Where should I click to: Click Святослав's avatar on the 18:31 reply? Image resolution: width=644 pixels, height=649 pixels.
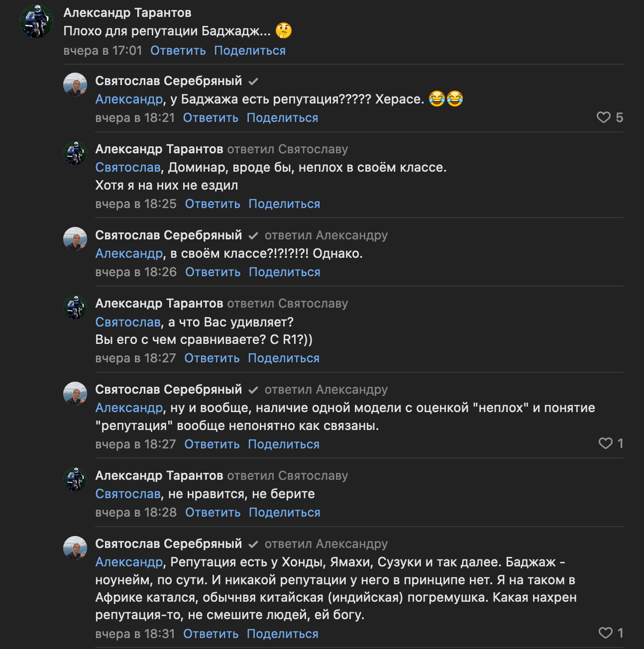[75, 547]
